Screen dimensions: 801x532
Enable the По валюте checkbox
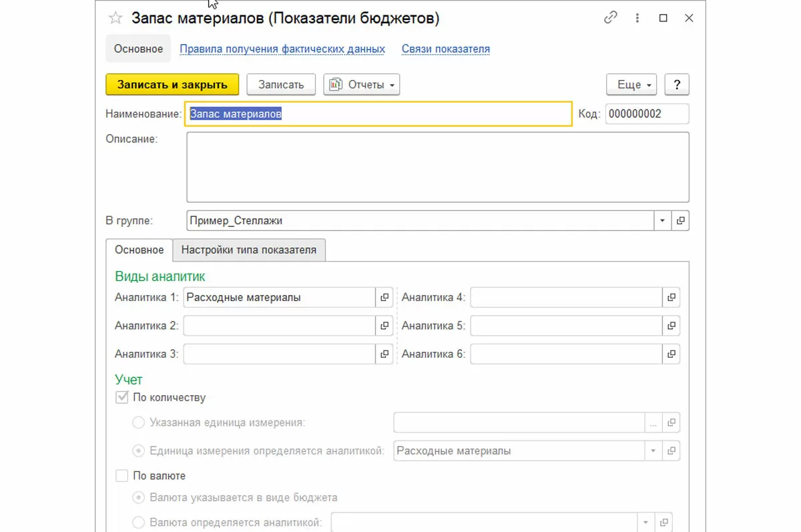tap(122, 476)
